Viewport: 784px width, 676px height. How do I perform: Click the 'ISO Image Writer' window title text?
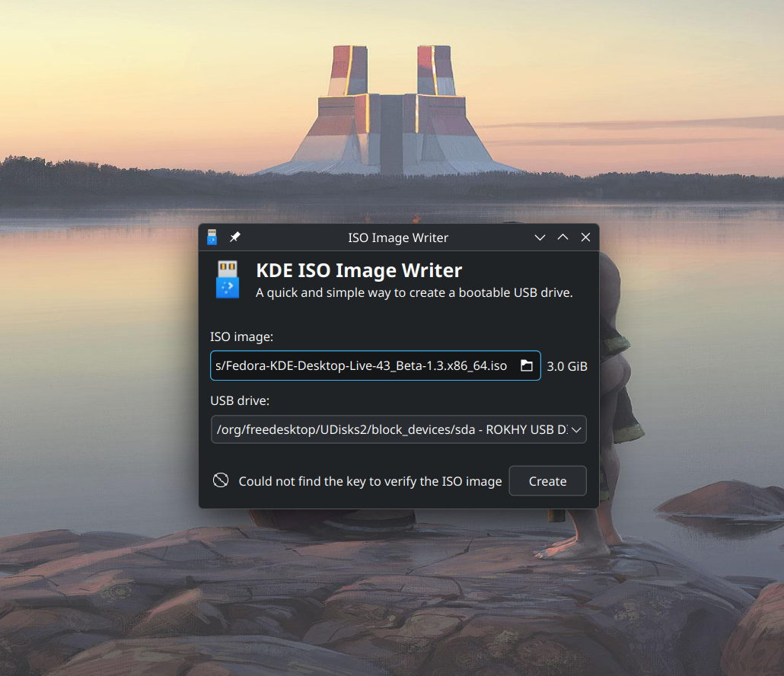398,238
